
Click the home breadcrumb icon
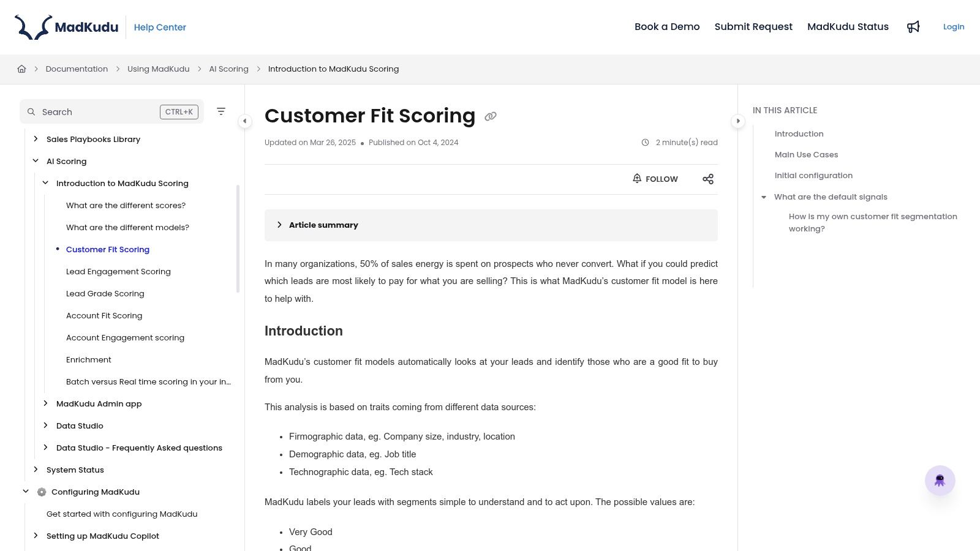click(21, 69)
